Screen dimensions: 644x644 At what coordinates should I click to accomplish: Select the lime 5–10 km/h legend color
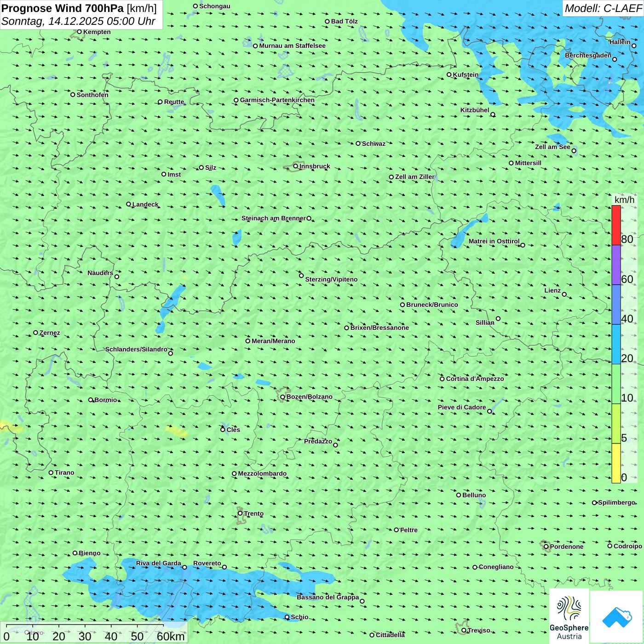(616, 424)
